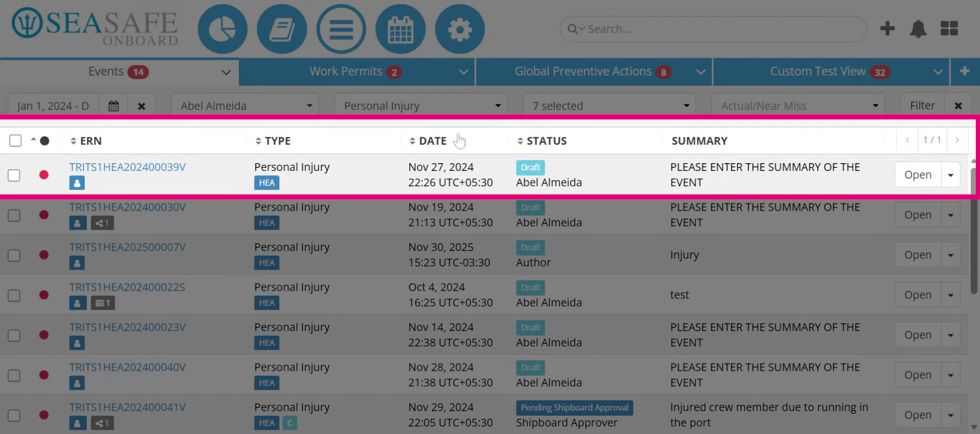Open event link TRITS1HEA202400041V
Screen dimensions: 980x434
pos(128,407)
